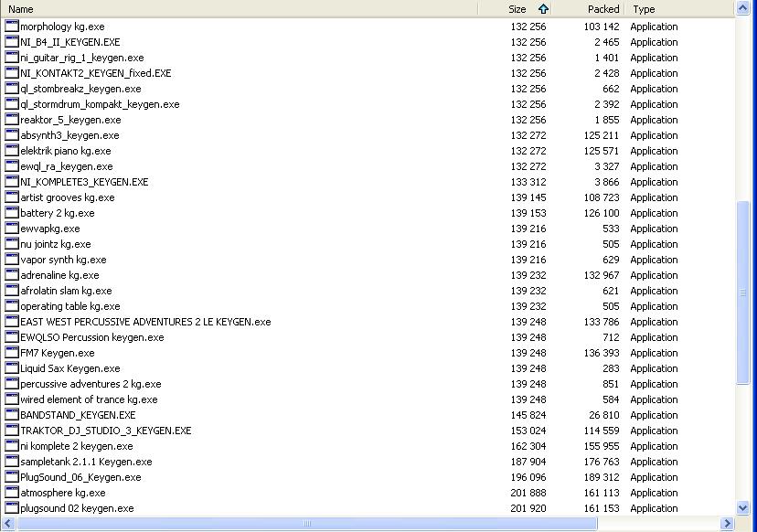Click the nu jointz kg.exe icon
This screenshot has height=532, width=757.
coord(12,243)
